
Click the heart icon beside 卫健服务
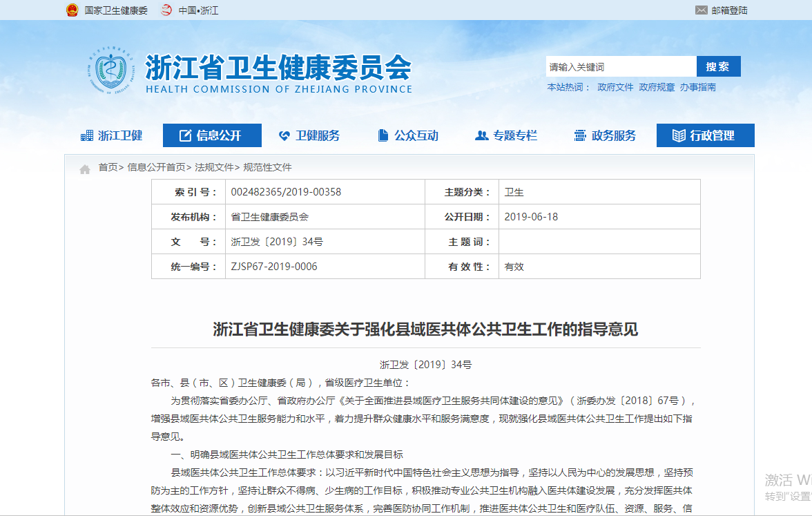(x=284, y=135)
